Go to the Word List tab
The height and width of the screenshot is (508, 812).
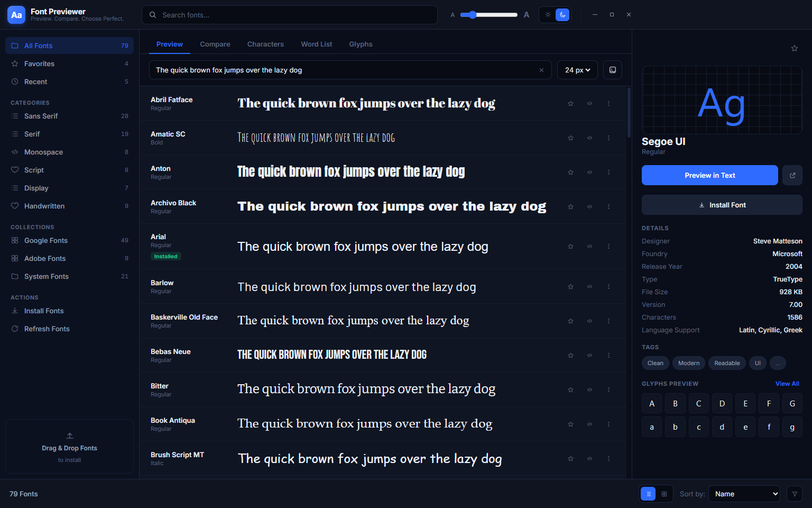317,44
